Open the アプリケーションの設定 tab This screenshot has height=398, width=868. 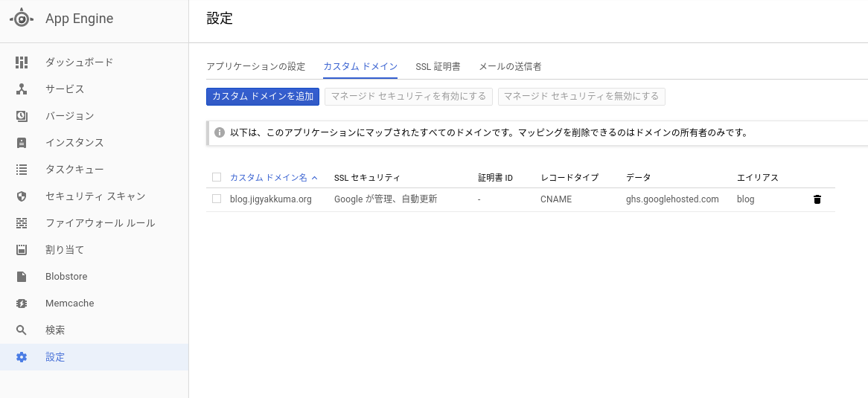click(x=255, y=66)
